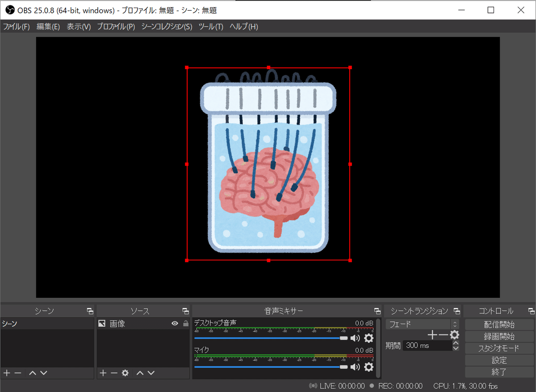Adjust the デスクトップ音声 volume slider handle

(x=343, y=338)
